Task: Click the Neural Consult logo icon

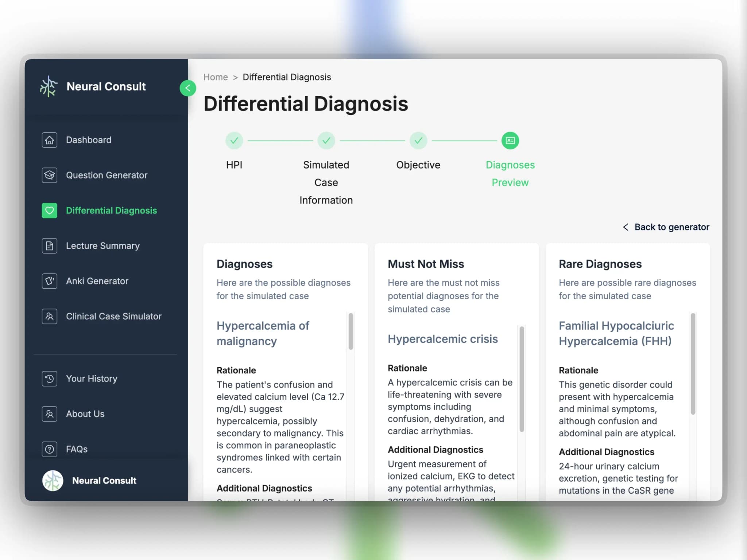Action: pos(50,86)
